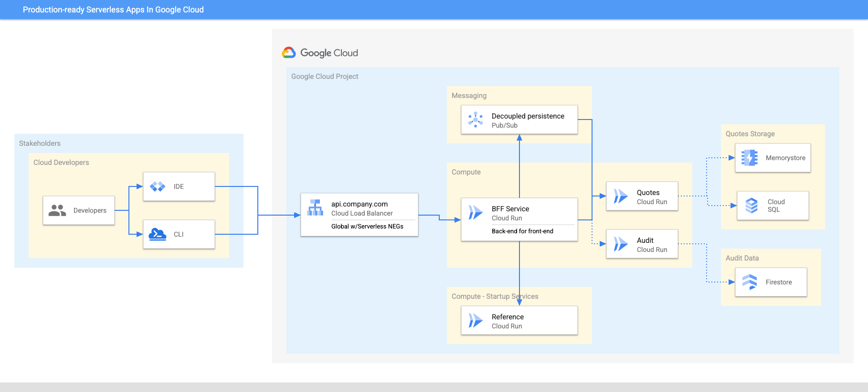Screen dimensions: 868x392
Task: Select 'Back-end for front-end' text
Action: tap(522, 231)
